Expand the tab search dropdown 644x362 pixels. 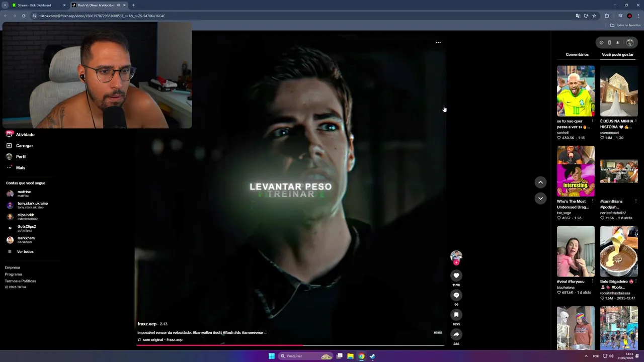(5, 5)
